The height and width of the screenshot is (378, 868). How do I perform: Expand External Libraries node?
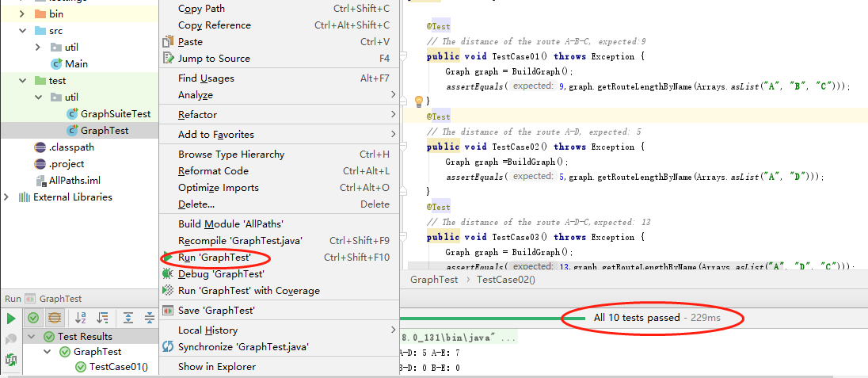[x=7, y=197]
